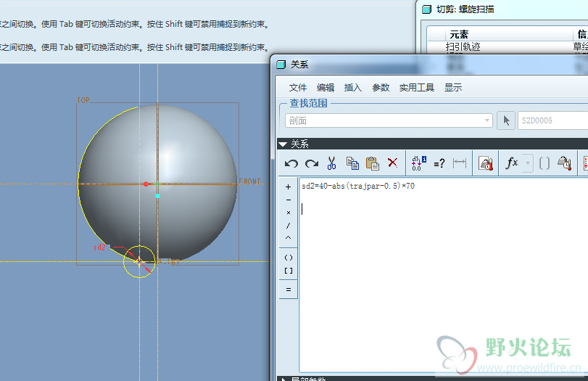Click the paste clipboard icon
The image size is (588, 381).
pyautogui.click(x=373, y=163)
